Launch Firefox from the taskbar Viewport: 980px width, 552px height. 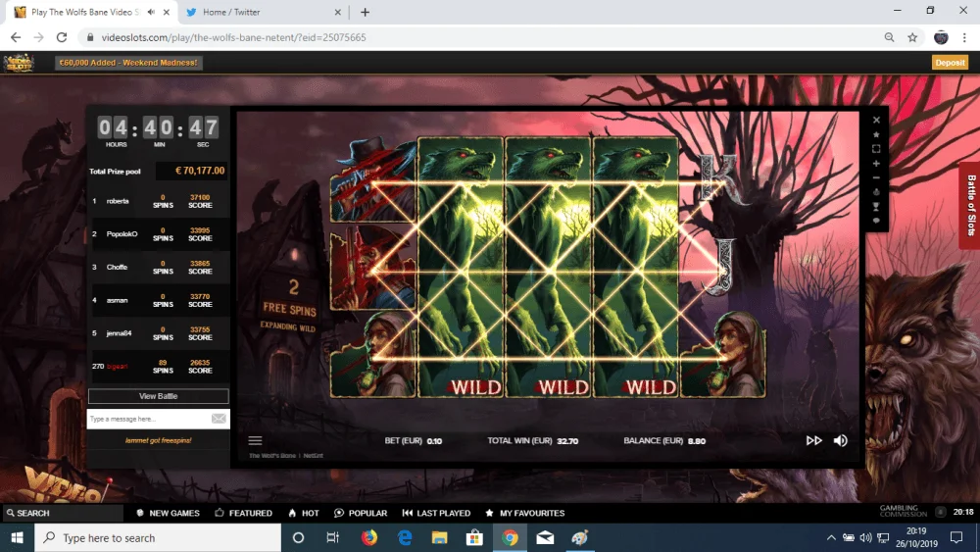click(x=369, y=537)
